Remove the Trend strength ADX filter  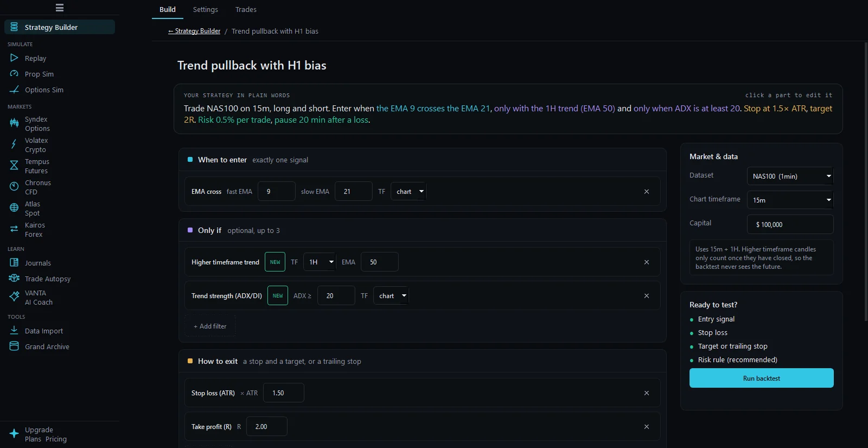pos(647,296)
